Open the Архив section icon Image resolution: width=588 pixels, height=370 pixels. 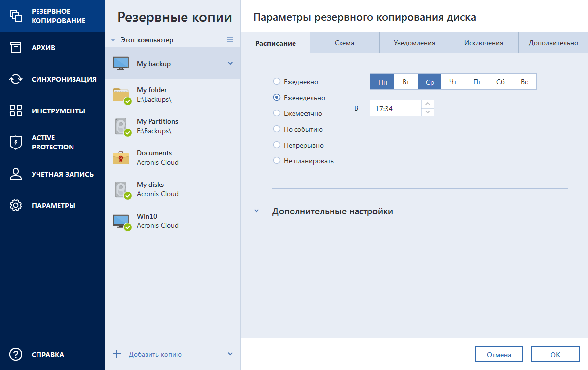tap(16, 47)
